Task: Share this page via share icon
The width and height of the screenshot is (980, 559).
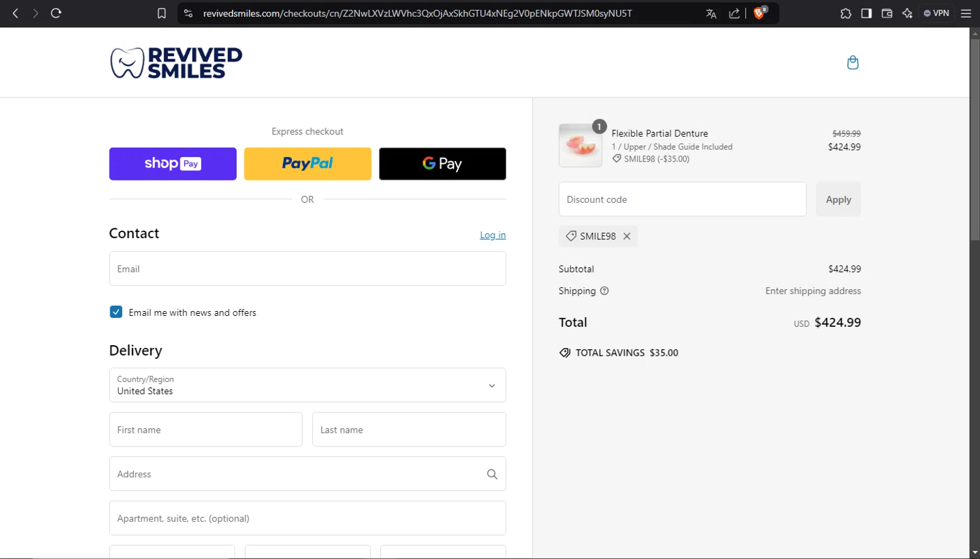Action: [x=734, y=13]
